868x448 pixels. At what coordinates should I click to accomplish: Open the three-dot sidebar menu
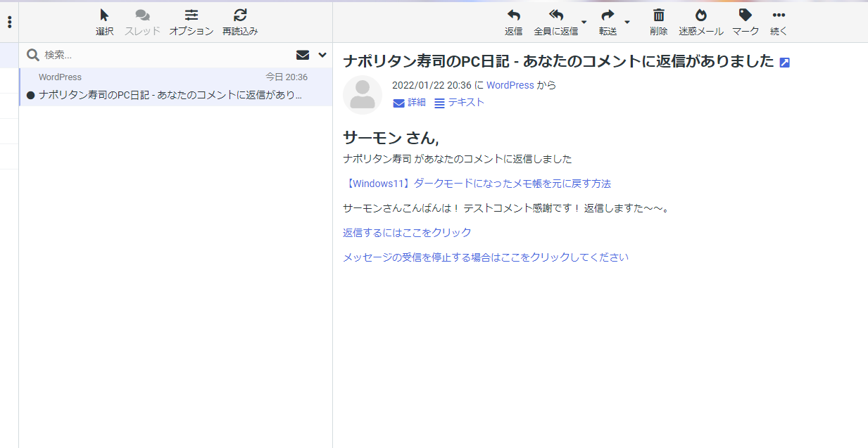pyautogui.click(x=9, y=22)
